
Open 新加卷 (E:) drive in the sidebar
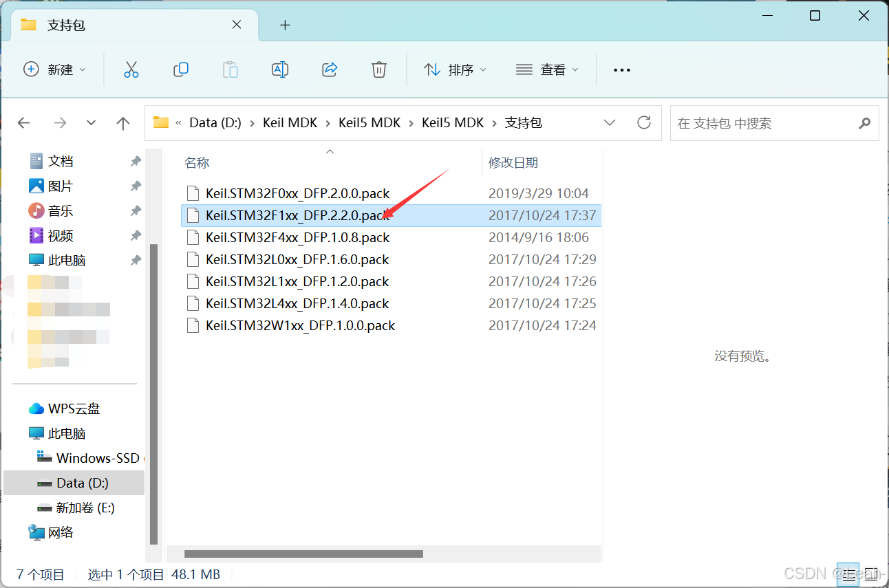[x=85, y=508]
